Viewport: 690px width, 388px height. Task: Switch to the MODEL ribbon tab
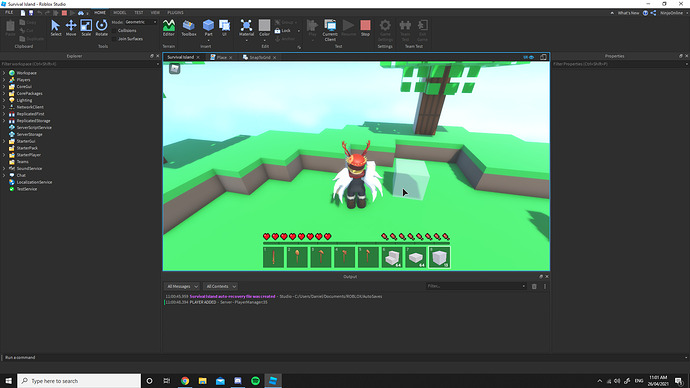click(120, 13)
